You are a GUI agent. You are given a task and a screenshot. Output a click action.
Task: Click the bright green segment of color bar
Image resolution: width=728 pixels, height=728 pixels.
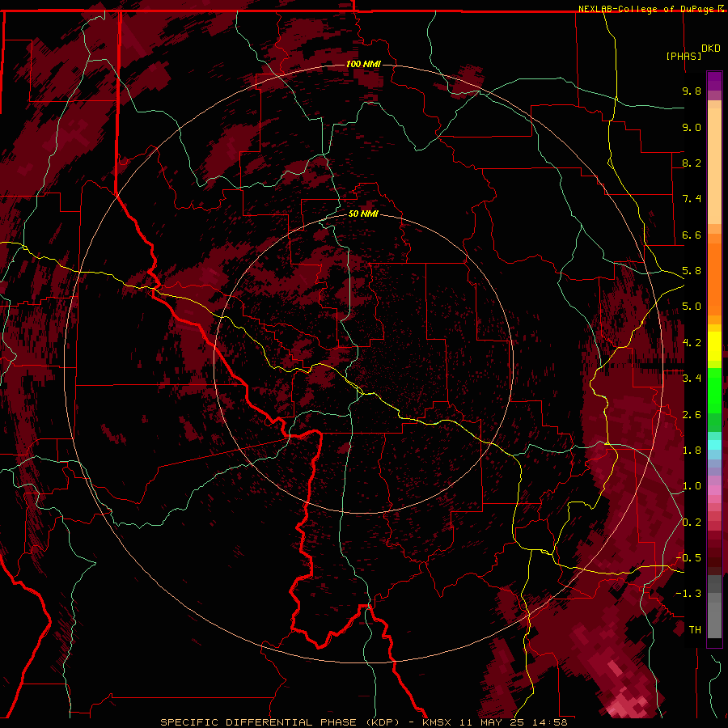tap(714, 389)
